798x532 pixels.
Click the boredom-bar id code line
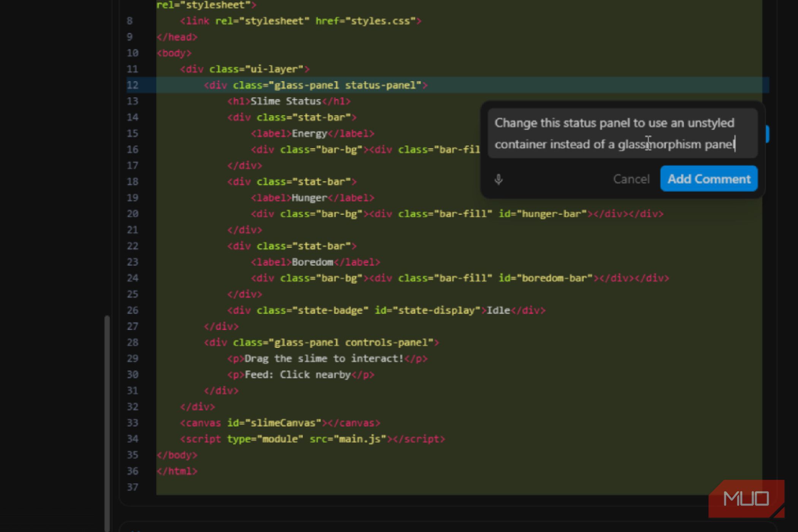point(460,278)
